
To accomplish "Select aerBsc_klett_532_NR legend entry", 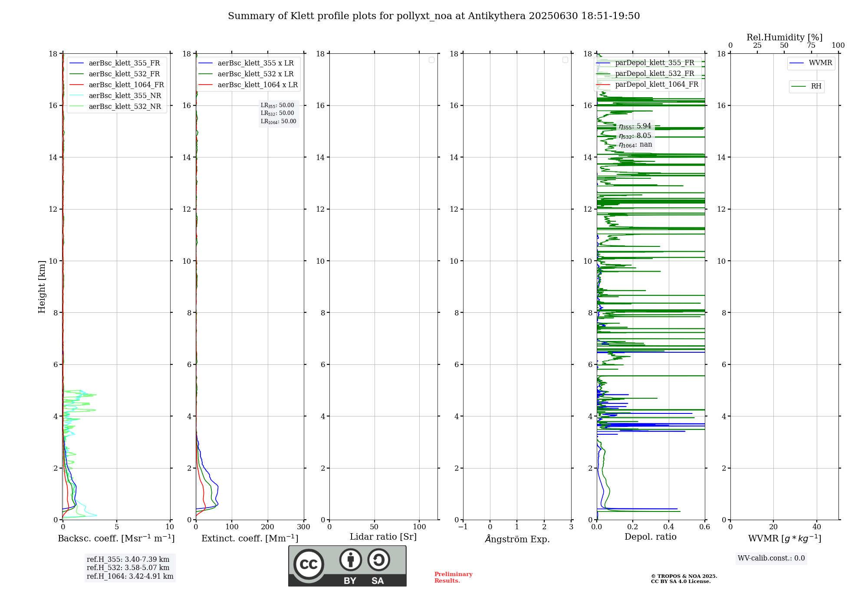I will click(x=115, y=106).
